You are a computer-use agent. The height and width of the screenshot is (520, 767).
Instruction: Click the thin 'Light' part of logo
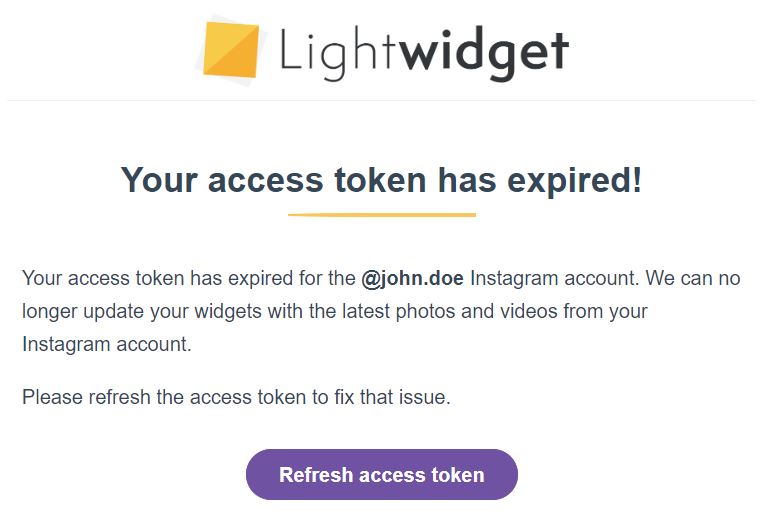(338, 55)
